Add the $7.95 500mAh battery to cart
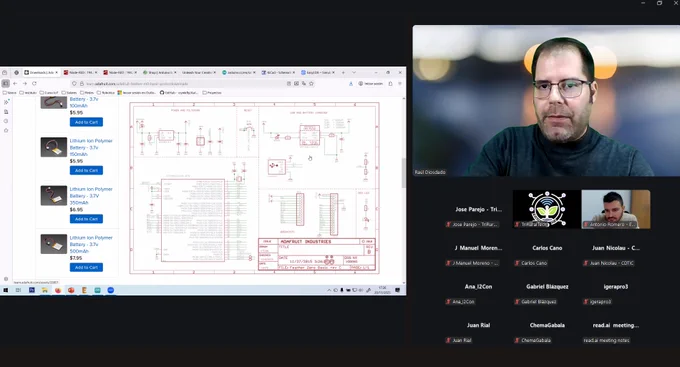The image size is (680, 367). click(x=86, y=268)
